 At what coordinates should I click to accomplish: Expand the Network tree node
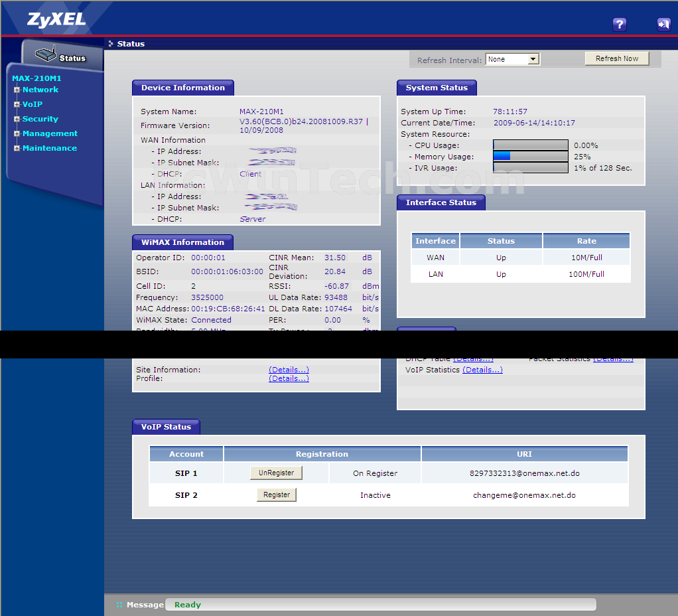tap(17, 90)
